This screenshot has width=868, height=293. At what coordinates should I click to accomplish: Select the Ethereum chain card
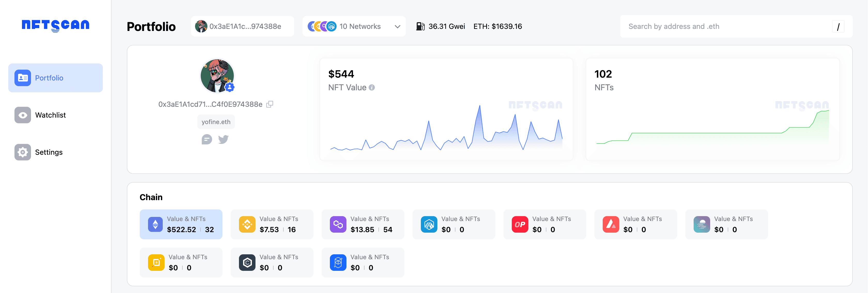click(181, 224)
